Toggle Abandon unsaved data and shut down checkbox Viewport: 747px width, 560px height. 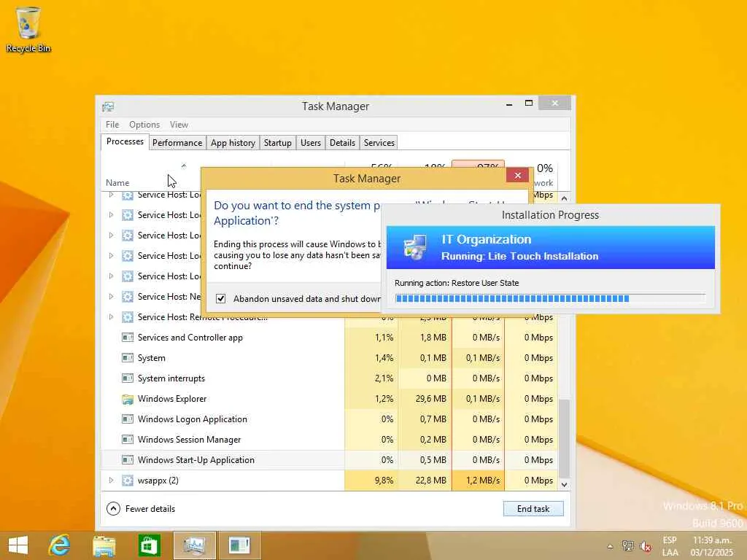coord(220,298)
